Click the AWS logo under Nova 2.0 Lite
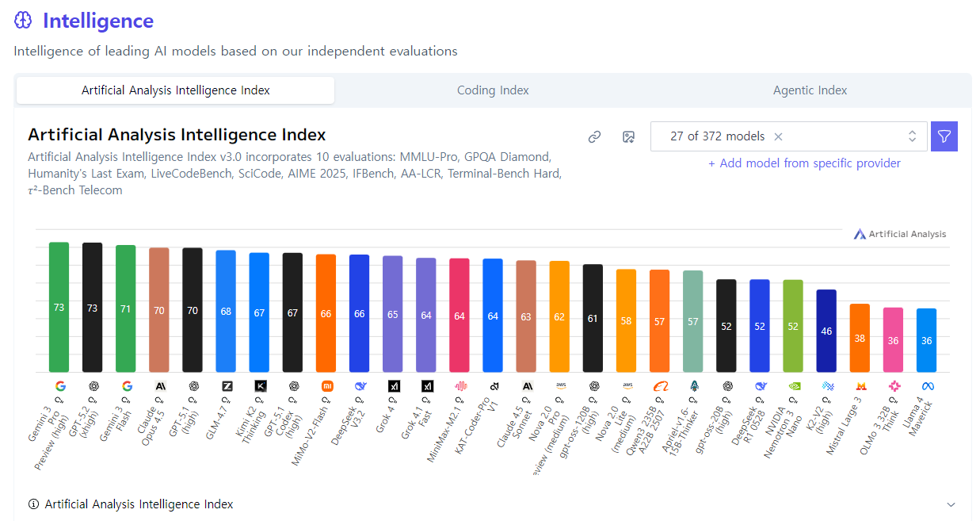This screenshot has width=980, height=521. coord(627,386)
